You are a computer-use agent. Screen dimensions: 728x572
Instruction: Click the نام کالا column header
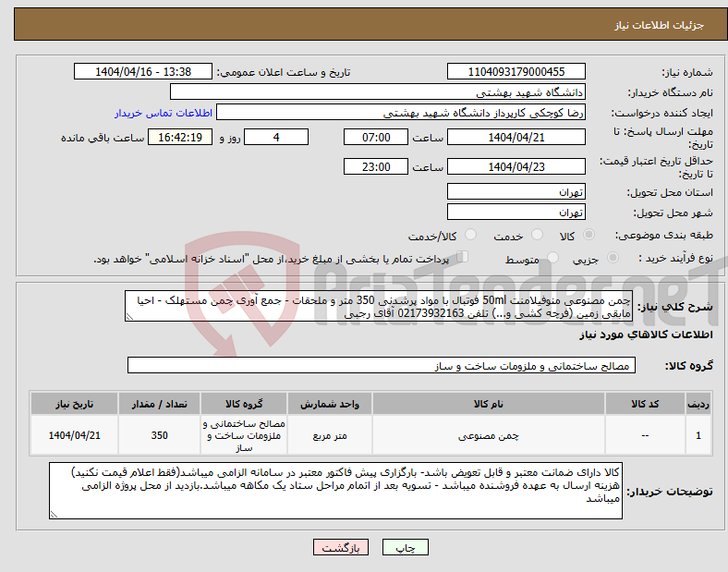tap(489, 404)
